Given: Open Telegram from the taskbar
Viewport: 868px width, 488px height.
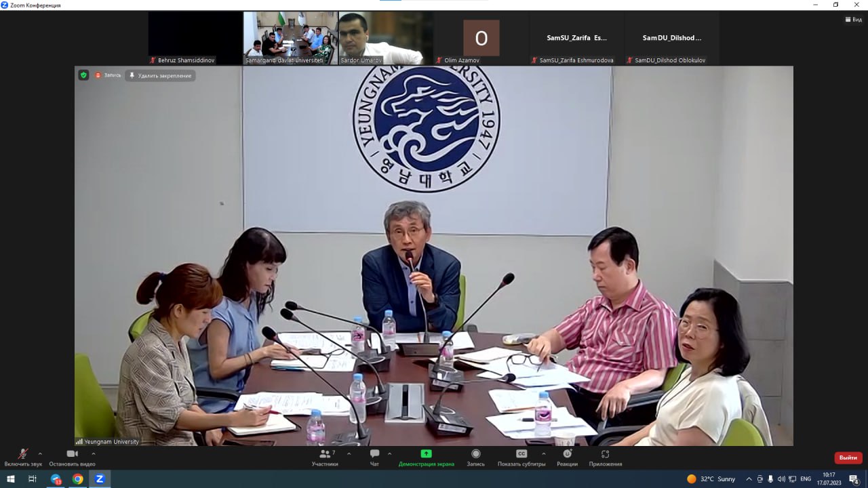Looking at the screenshot, I should [56, 479].
